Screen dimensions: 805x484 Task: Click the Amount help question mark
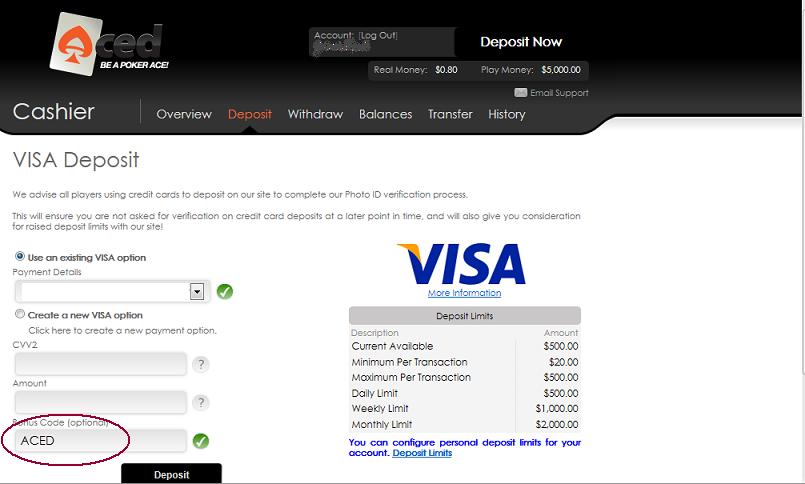[x=201, y=402]
